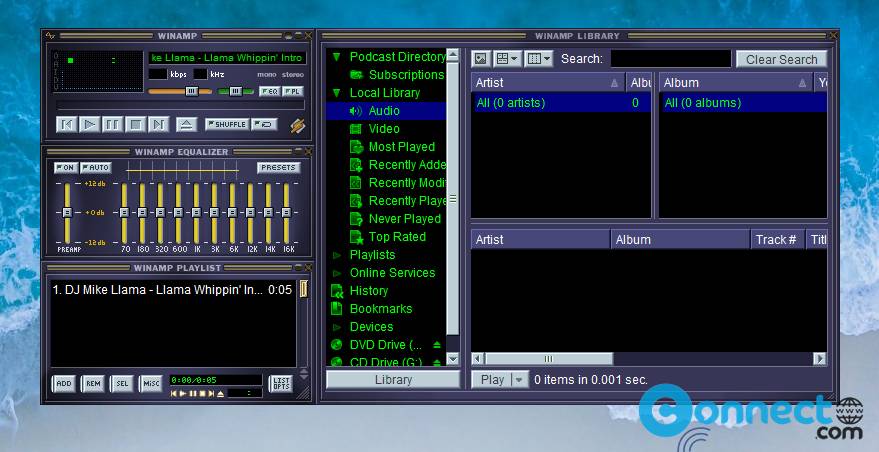Select the DJ Mike Llama playlist entry

click(x=173, y=290)
